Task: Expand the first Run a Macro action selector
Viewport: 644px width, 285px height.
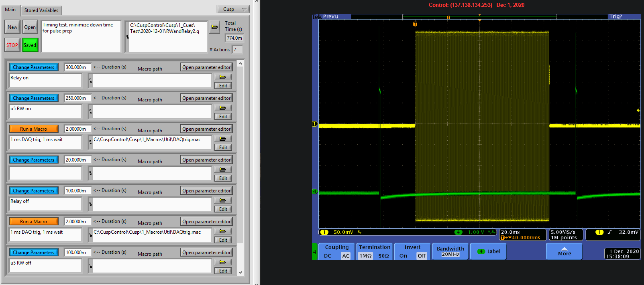Action: coord(34,129)
